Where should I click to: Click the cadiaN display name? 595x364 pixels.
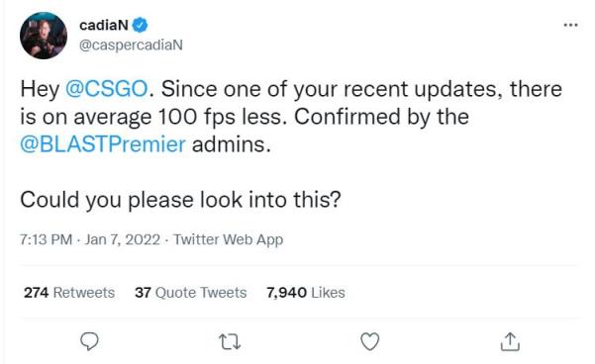coord(104,25)
